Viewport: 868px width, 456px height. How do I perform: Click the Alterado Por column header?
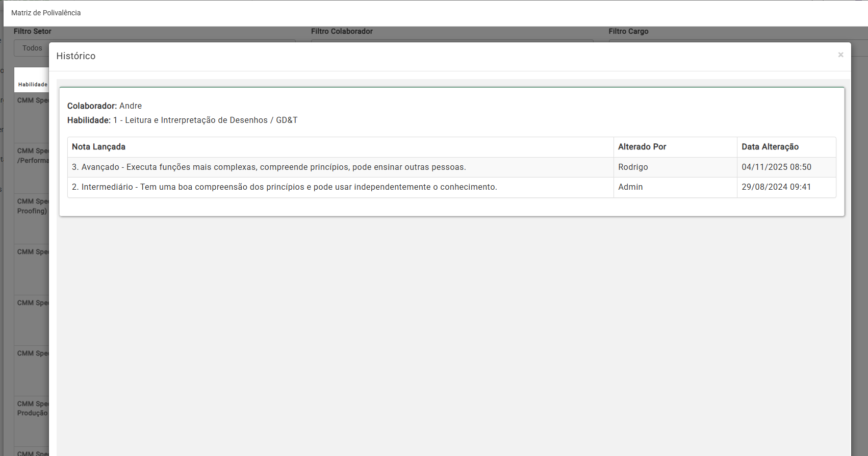(x=642, y=147)
